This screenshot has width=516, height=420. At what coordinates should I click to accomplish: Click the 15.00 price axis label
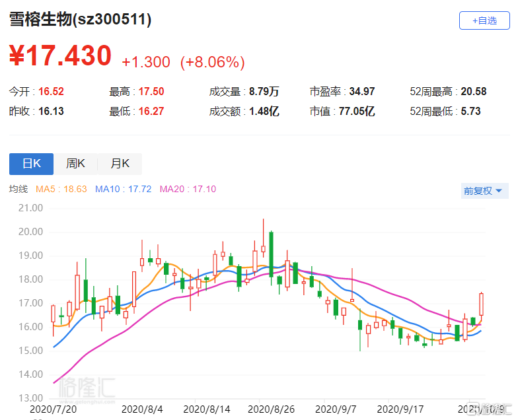click(30, 351)
